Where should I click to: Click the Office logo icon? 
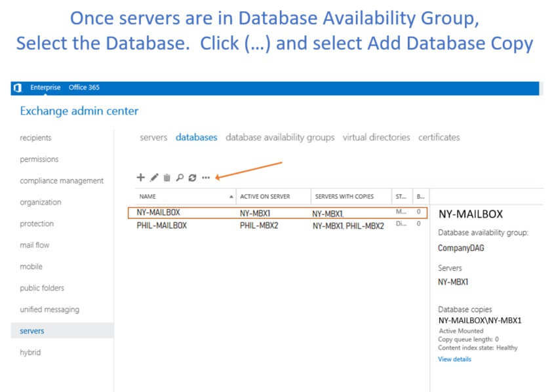pos(18,88)
